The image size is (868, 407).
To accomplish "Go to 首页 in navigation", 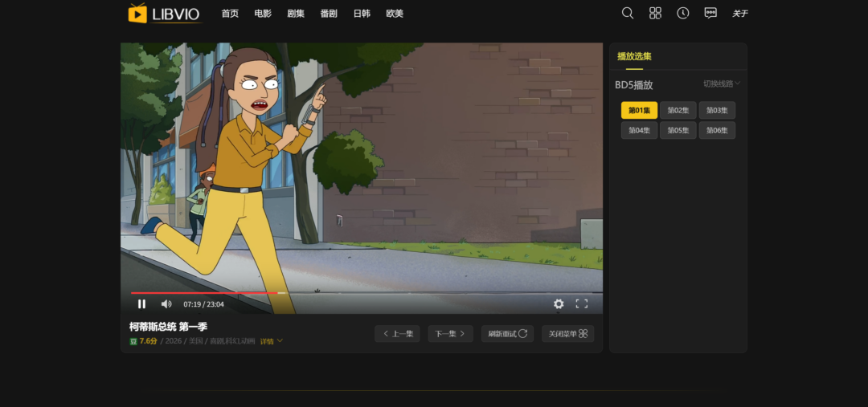I will point(230,14).
